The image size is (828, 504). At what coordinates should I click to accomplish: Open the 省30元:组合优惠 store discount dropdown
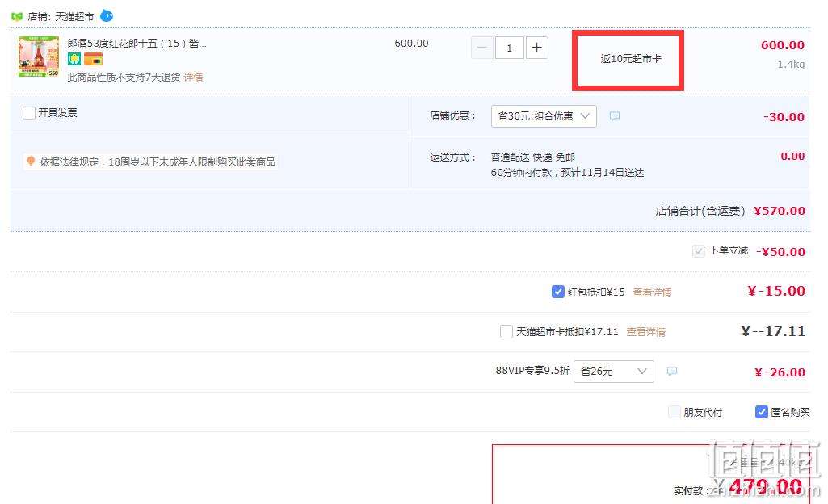coord(544,116)
